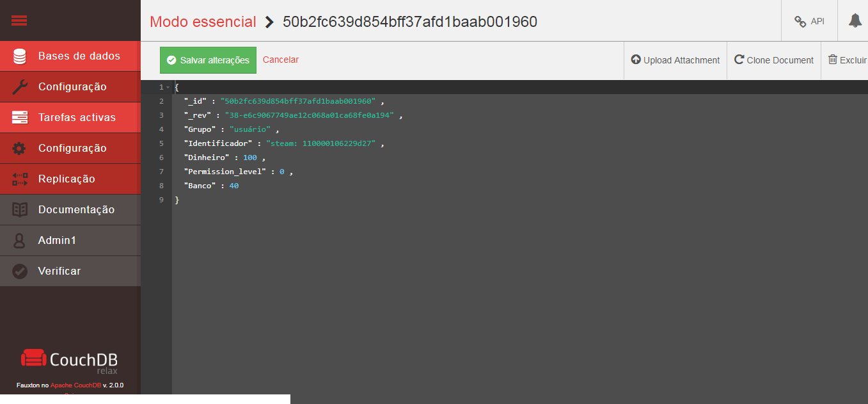The height and width of the screenshot is (404, 868).
Task: Click the Replicação arrows icon
Action: 20,179
